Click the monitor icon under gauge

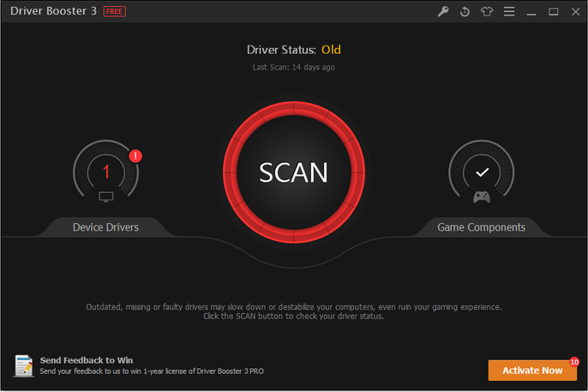pos(105,197)
